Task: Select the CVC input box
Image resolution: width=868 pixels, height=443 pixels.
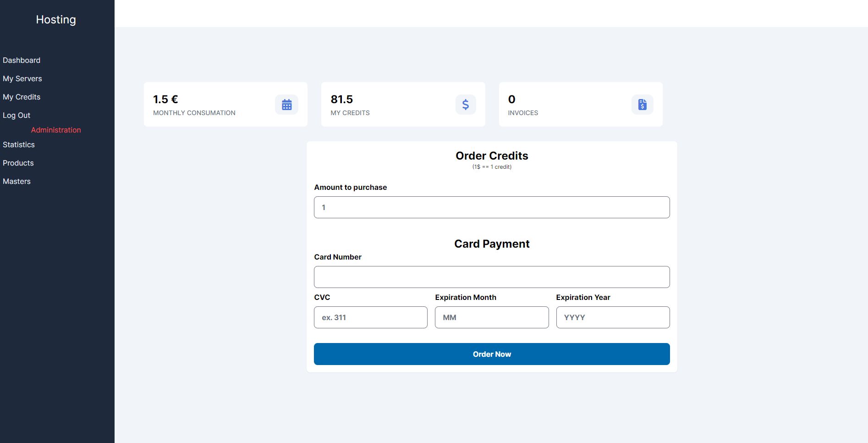Action: pos(370,317)
